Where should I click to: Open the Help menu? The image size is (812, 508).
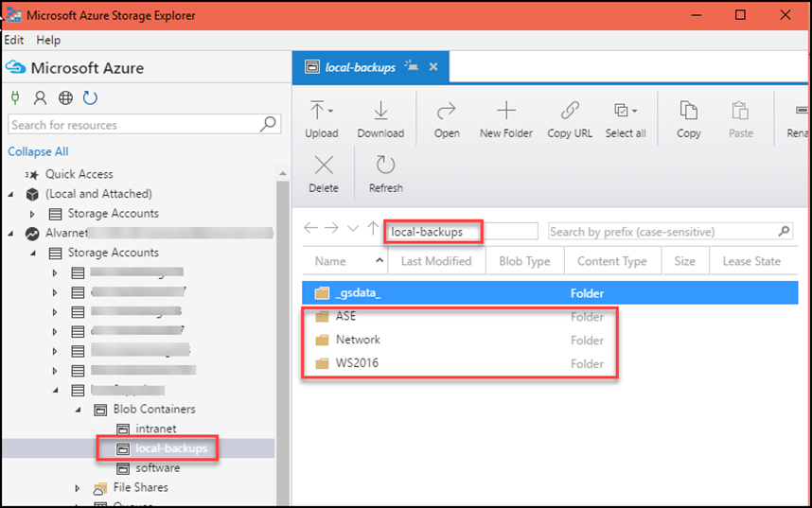pos(48,40)
